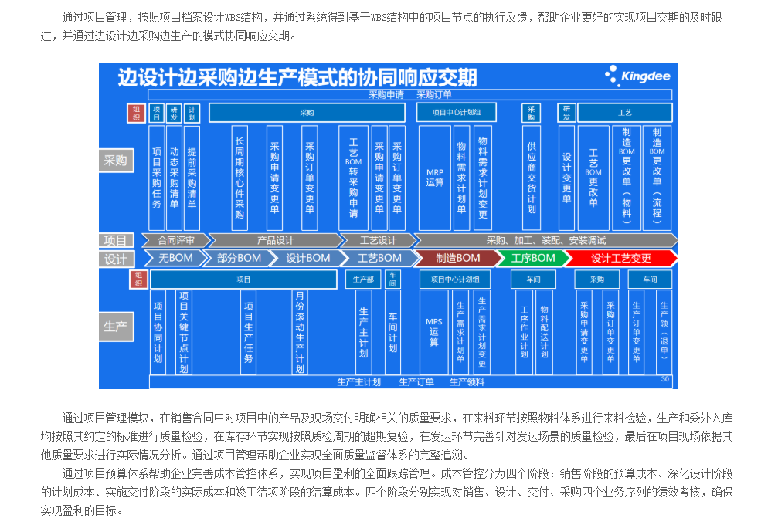Click the 项目生产任务 box
Image resolution: width=761 pixels, height=532 pixels.
[249, 332]
